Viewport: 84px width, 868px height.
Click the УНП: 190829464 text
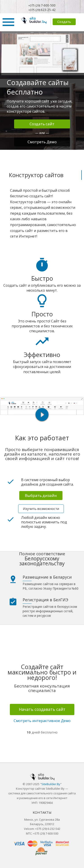click(42, 803)
